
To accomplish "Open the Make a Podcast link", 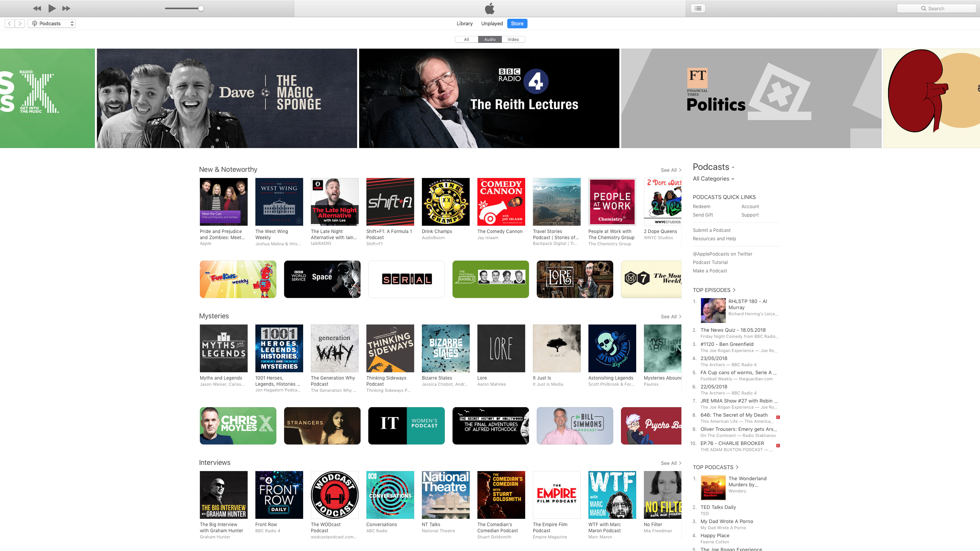I will tap(710, 271).
